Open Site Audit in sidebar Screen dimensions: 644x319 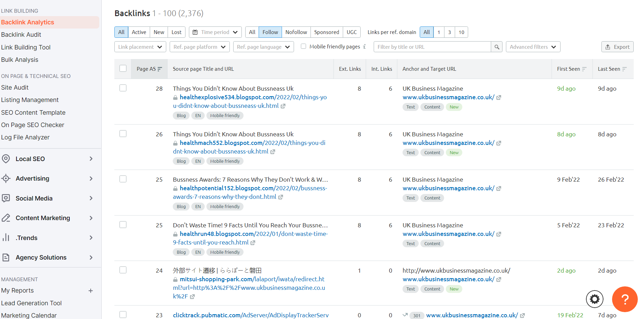click(x=15, y=88)
